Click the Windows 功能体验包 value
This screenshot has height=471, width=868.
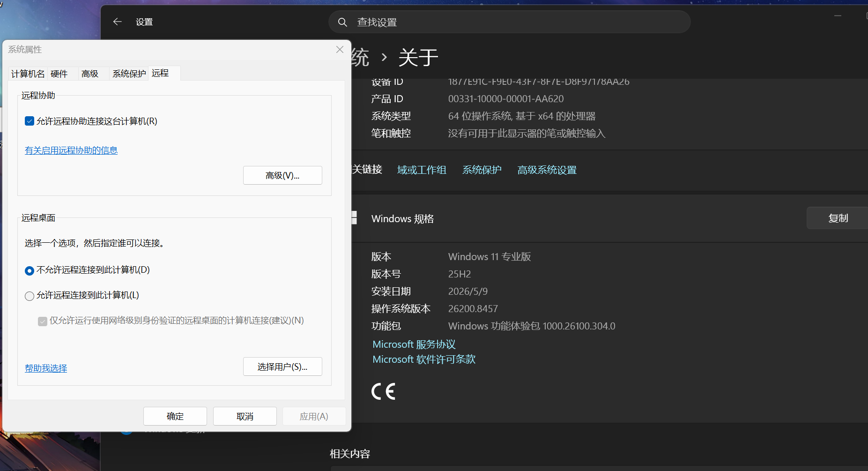pyautogui.click(x=532, y=326)
